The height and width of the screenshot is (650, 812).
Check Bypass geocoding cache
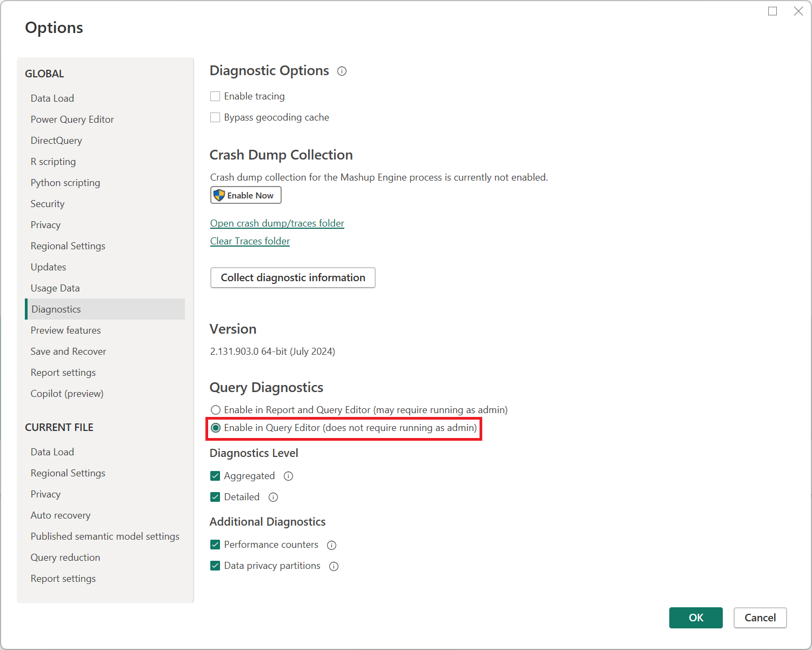(x=215, y=117)
